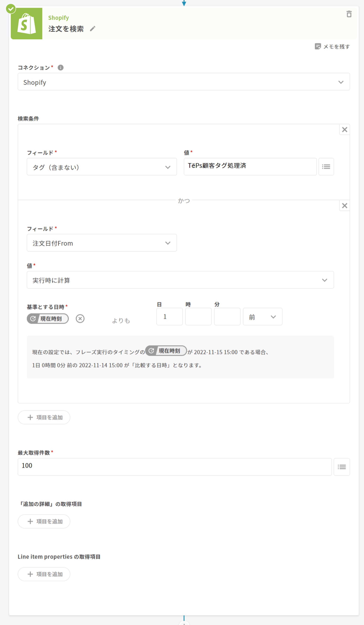Click the メモを残す memo link

[332, 47]
